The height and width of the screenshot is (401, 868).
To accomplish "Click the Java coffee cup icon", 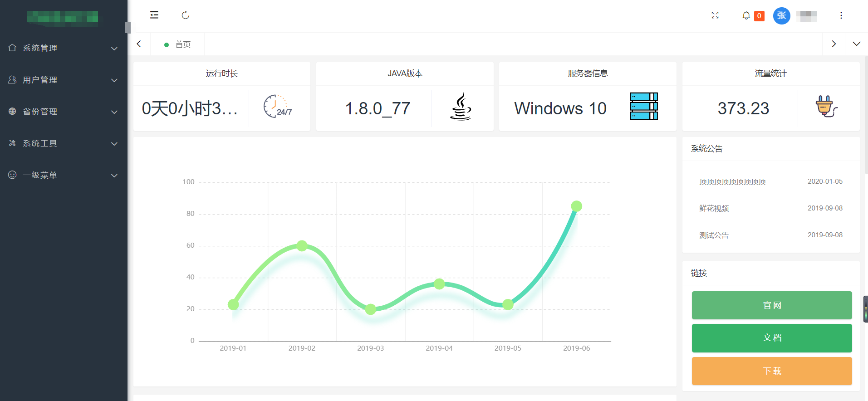I will coord(461,107).
